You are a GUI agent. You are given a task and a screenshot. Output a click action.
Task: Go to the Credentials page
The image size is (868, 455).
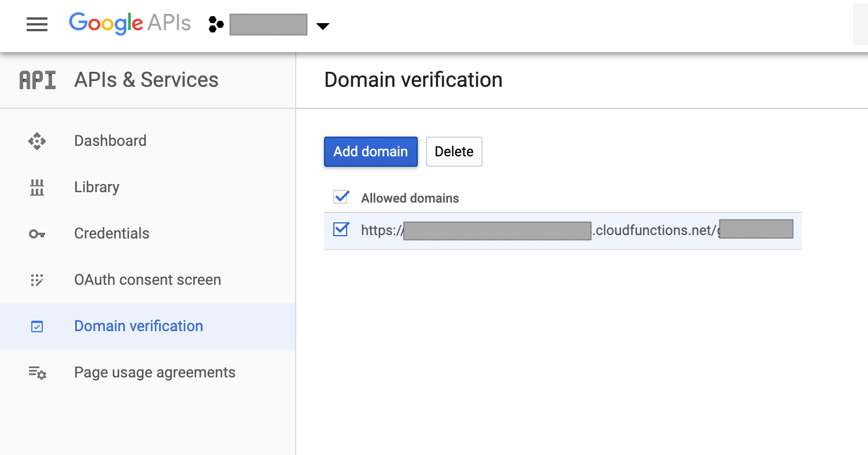[112, 233]
